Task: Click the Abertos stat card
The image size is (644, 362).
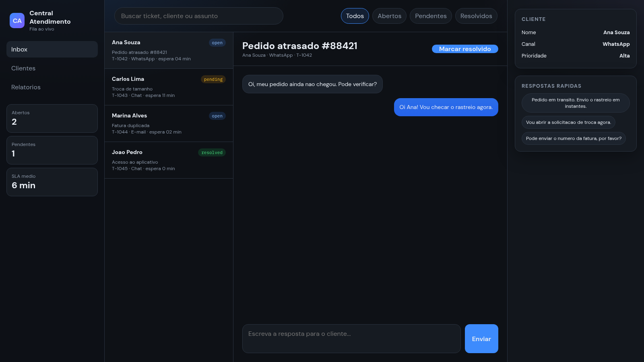Action: [52, 118]
